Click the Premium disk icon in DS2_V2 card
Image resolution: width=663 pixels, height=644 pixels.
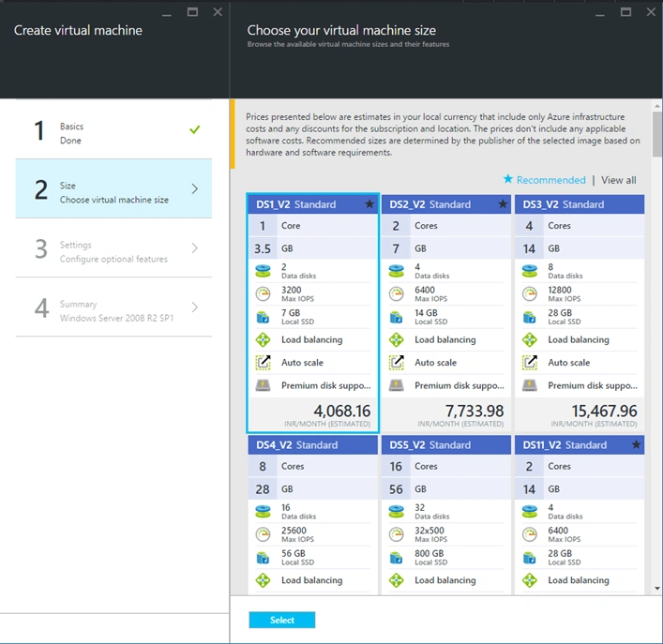click(396, 385)
